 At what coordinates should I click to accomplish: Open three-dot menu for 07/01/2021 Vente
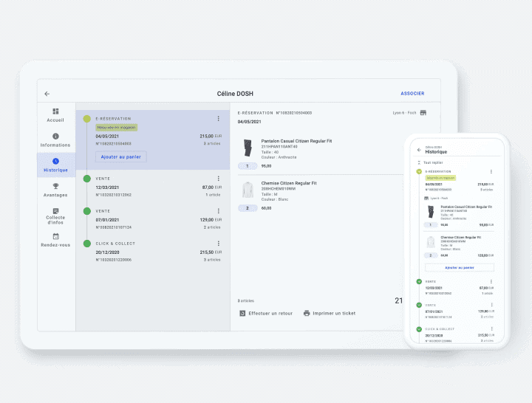(218, 211)
